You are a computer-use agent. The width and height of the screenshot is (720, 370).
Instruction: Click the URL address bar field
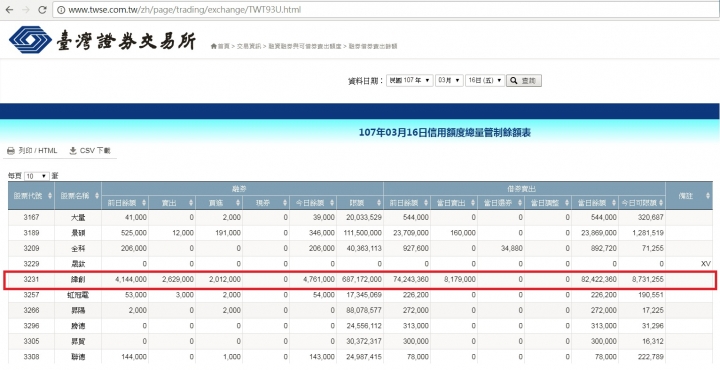coord(386,10)
